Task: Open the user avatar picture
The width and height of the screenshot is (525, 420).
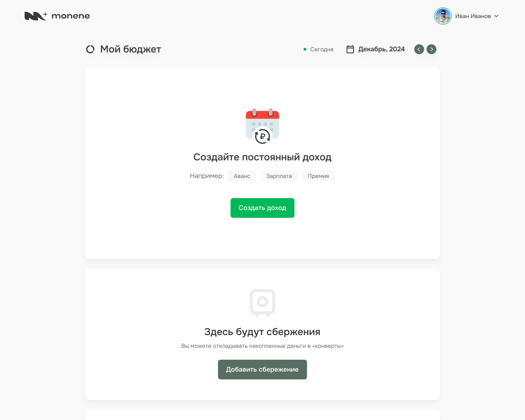Action: tap(443, 16)
